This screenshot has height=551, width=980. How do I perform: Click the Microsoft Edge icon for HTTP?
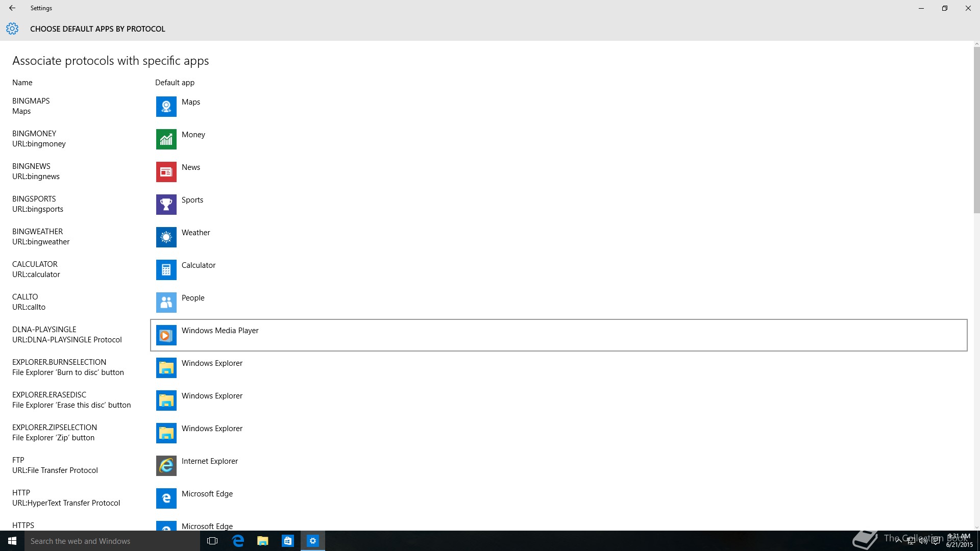(x=166, y=498)
